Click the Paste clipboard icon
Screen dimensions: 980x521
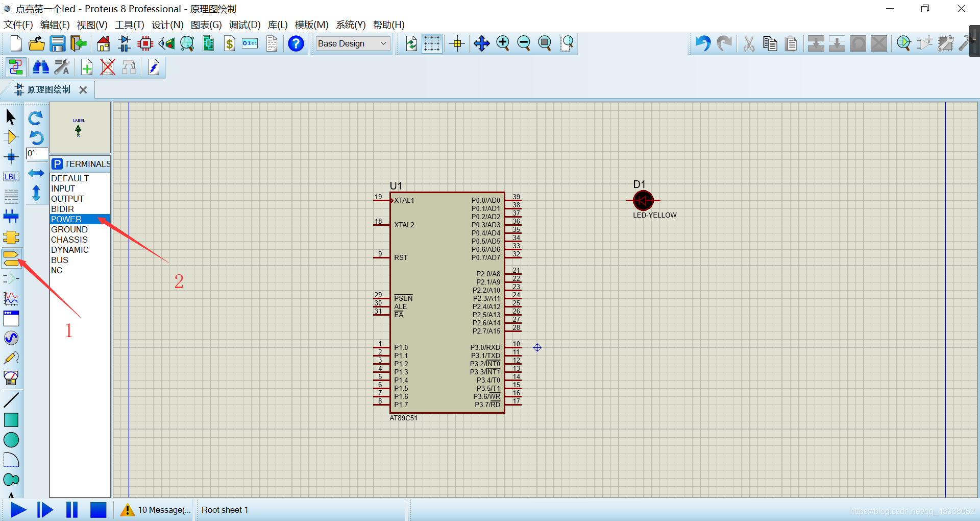791,43
